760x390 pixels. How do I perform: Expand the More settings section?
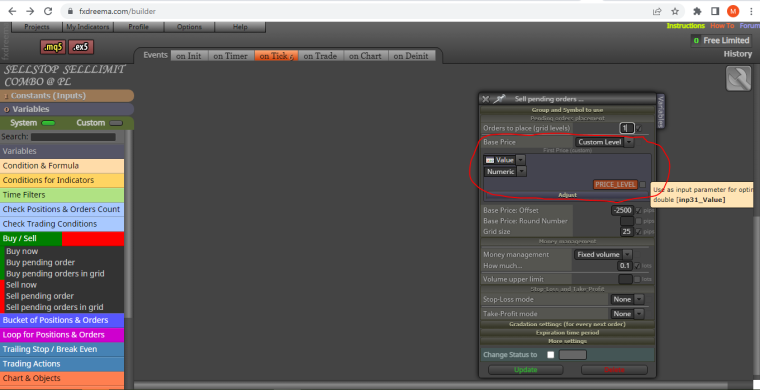click(x=567, y=341)
